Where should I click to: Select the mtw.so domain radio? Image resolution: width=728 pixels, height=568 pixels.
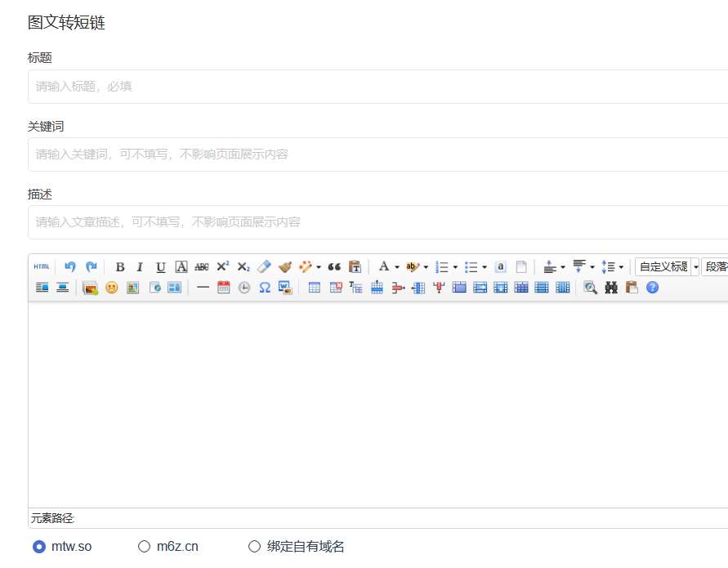39,547
